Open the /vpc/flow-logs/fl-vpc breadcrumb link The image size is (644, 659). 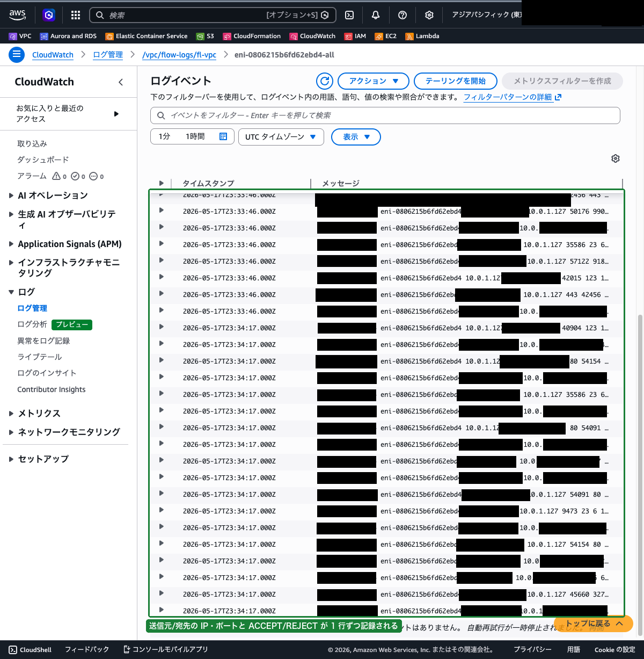coord(179,55)
